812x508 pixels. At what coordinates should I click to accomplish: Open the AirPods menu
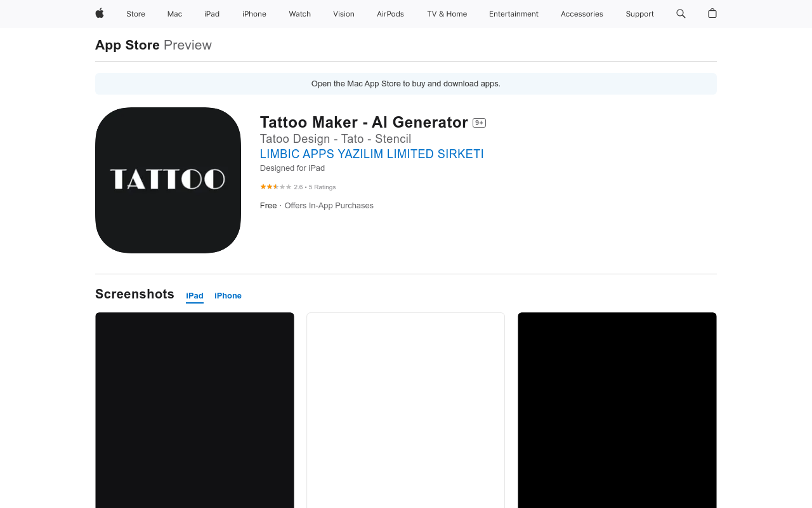pos(390,14)
